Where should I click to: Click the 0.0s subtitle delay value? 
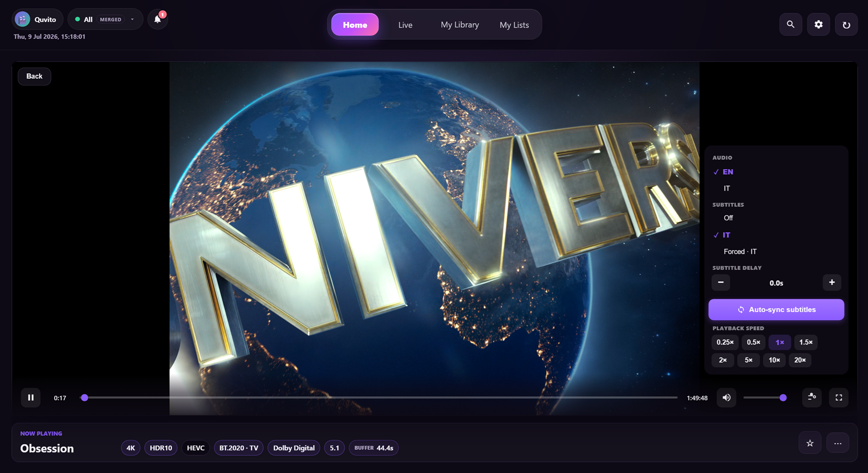776,283
